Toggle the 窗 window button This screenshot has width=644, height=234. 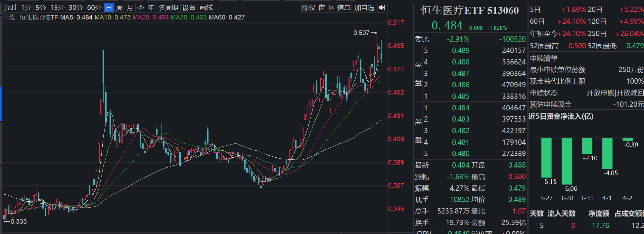[322, 8]
